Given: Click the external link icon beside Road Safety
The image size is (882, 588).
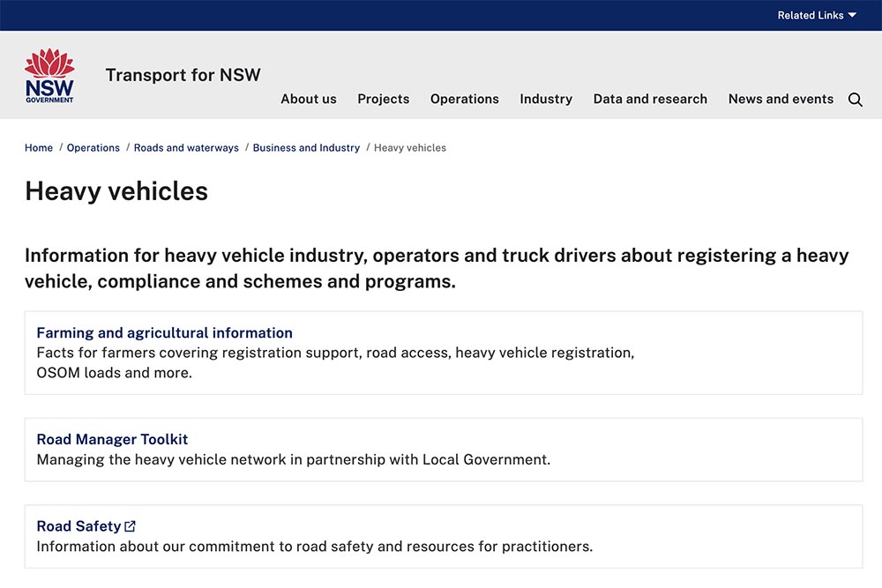Looking at the screenshot, I should (x=131, y=526).
